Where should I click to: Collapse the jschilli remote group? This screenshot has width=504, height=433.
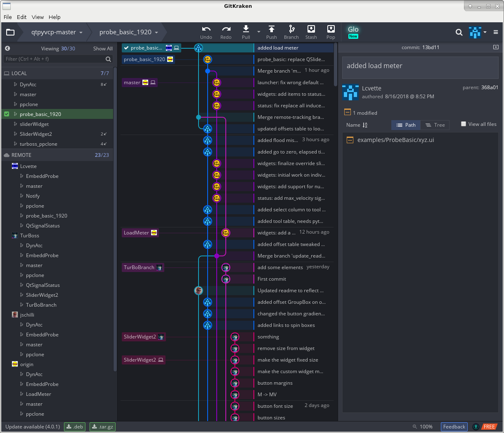[x=27, y=315]
